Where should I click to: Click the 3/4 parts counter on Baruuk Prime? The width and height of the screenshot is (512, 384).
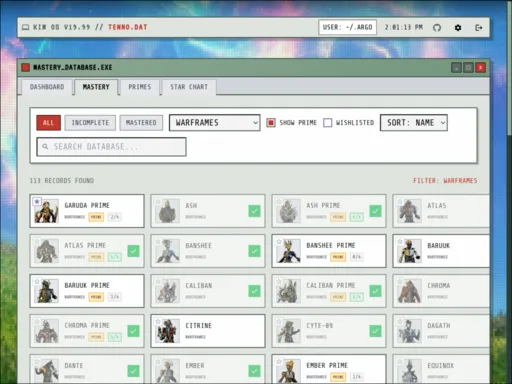click(x=115, y=297)
